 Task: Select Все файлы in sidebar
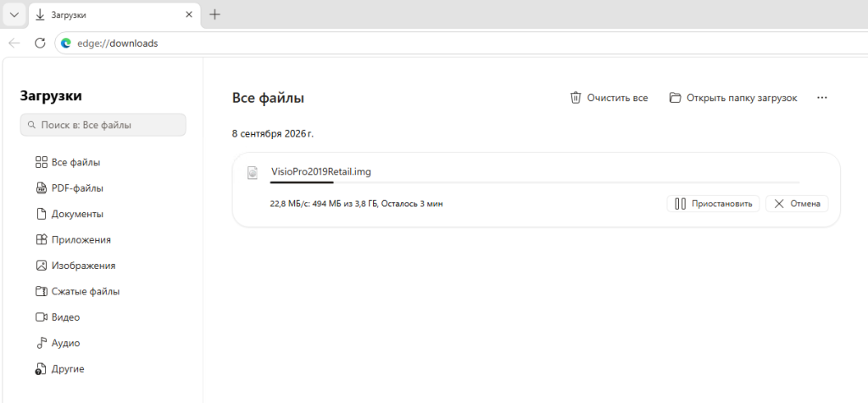pos(68,162)
